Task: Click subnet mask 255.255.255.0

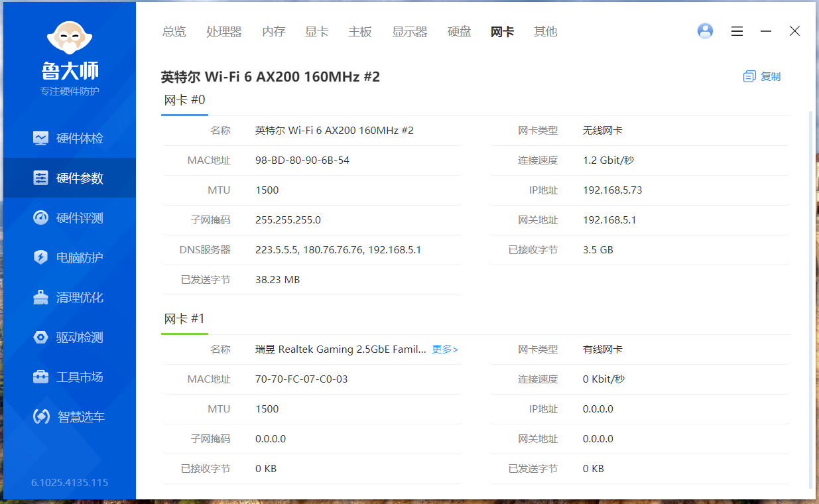Action: pos(288,220)
